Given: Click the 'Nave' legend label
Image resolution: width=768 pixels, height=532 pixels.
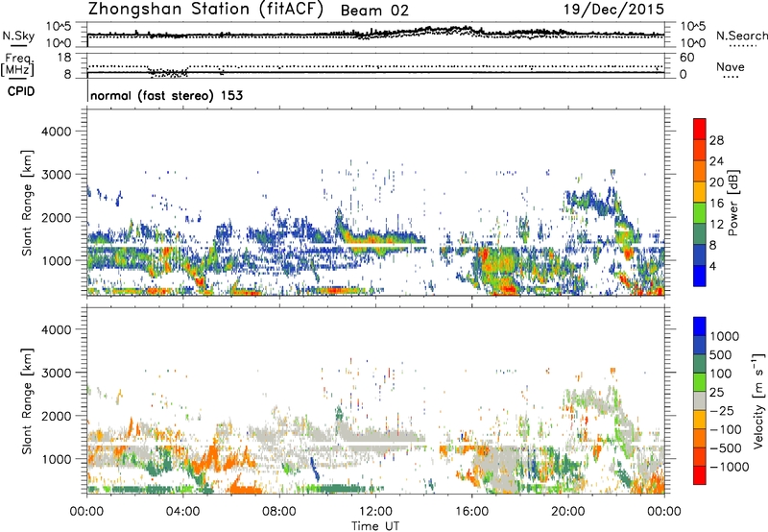Looking at the screenshot, I should (x=731, y=67).
